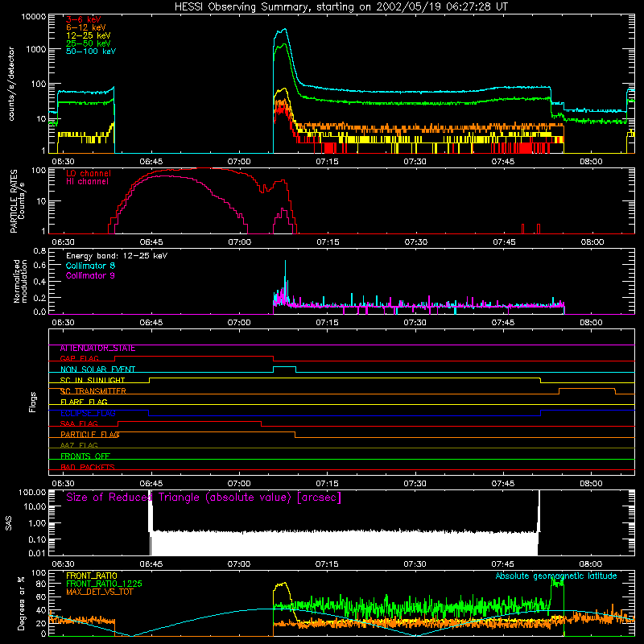Select the 6-12 keV legend label

(85, 27)
